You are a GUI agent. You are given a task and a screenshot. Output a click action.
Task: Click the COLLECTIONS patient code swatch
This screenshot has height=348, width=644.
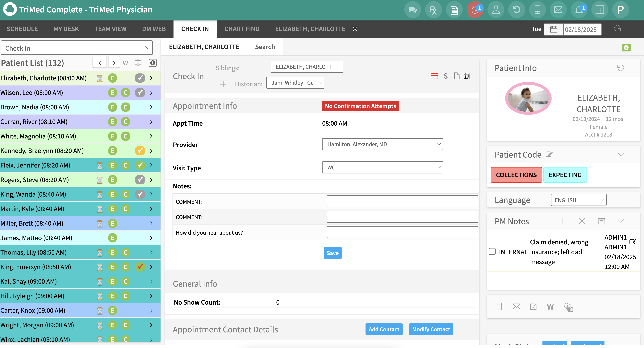click(516, 175)
